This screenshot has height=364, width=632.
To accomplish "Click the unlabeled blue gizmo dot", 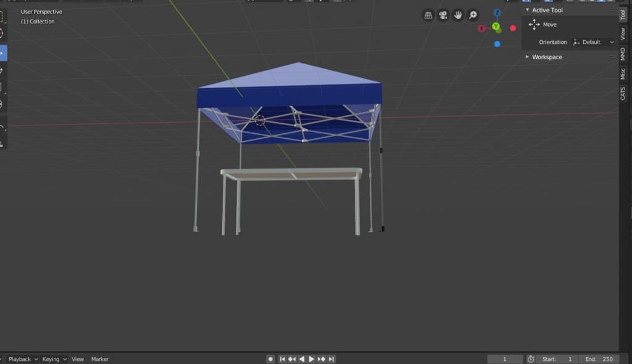I will (x=497, y=44).
